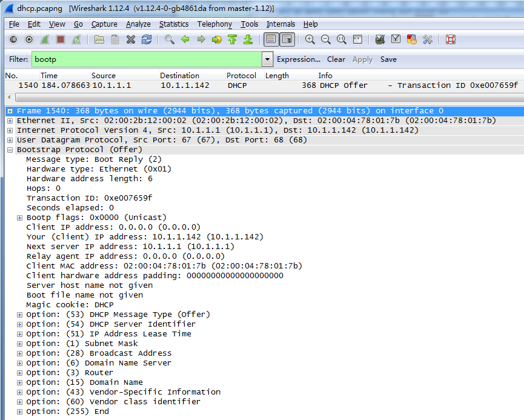Image resolution: width=524 pixels, height=420 pixels.
Task: Open the Internals menu
Action: [280, 24]
